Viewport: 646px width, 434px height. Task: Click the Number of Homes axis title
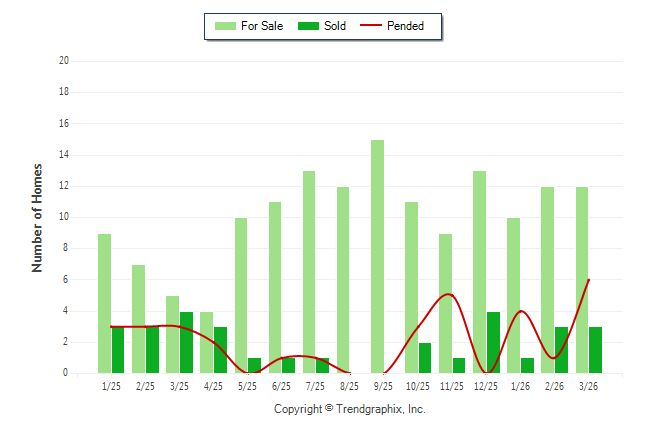pos(37,217)
